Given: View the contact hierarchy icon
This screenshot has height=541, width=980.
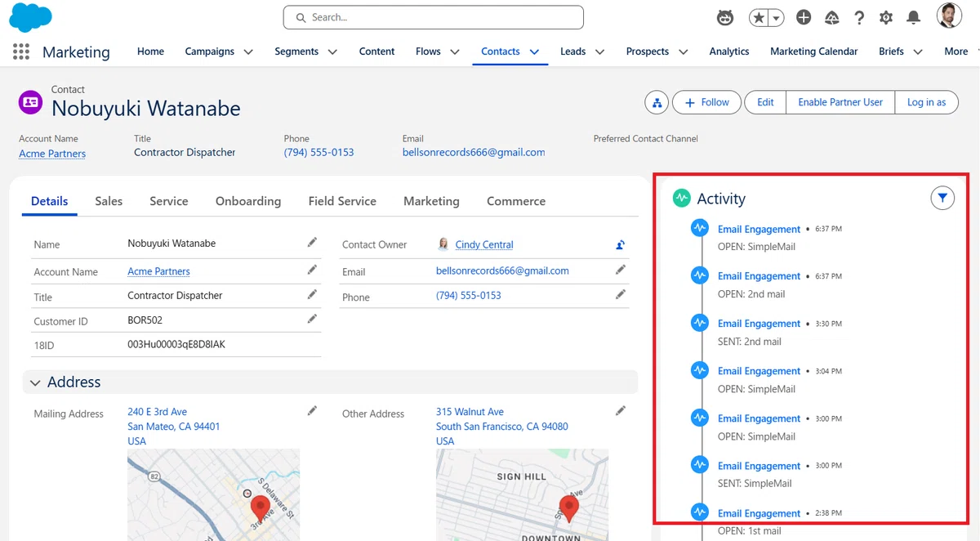Looking at the screenshot, I should (x=657, y=102).
